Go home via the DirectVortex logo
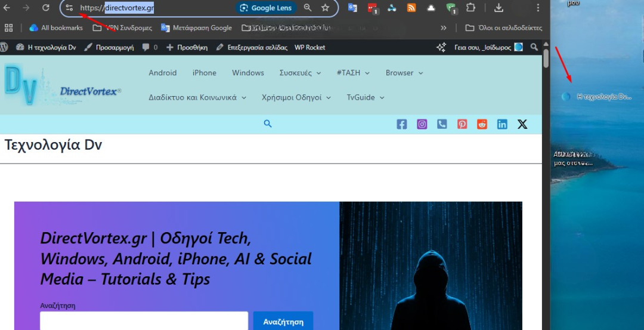 63,85
